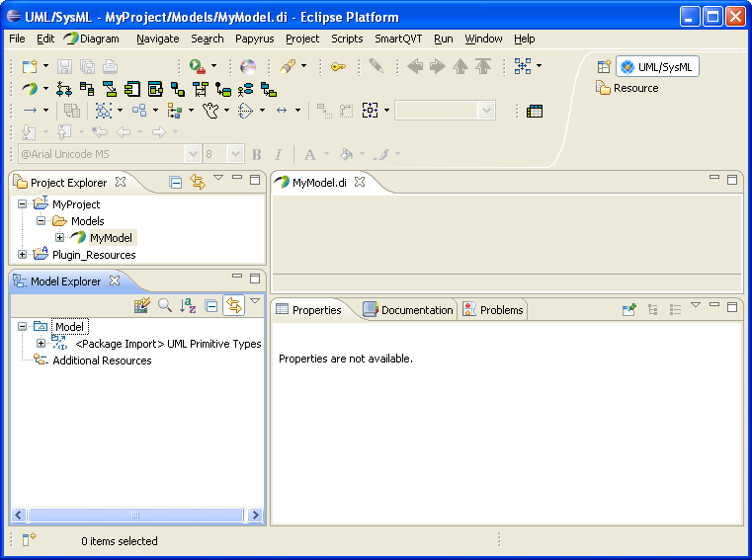
Task: Expand the Plugin_Resources project node
Action: click(x=23, y=255)
